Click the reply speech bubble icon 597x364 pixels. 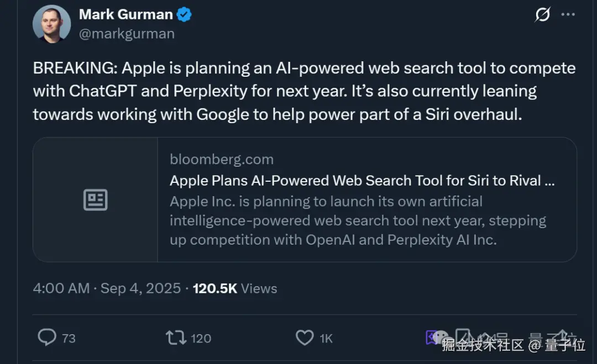(46, 337)
